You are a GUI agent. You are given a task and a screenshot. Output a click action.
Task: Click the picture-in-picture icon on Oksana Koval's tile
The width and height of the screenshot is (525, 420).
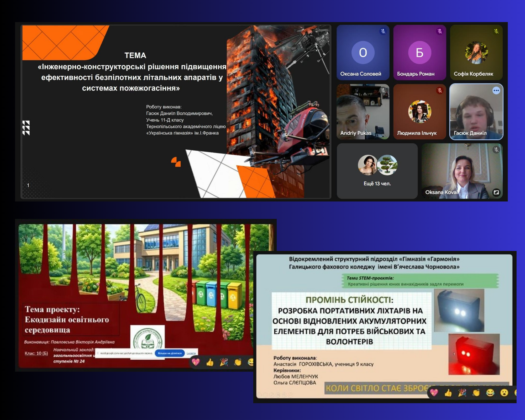tap(496, 192)
